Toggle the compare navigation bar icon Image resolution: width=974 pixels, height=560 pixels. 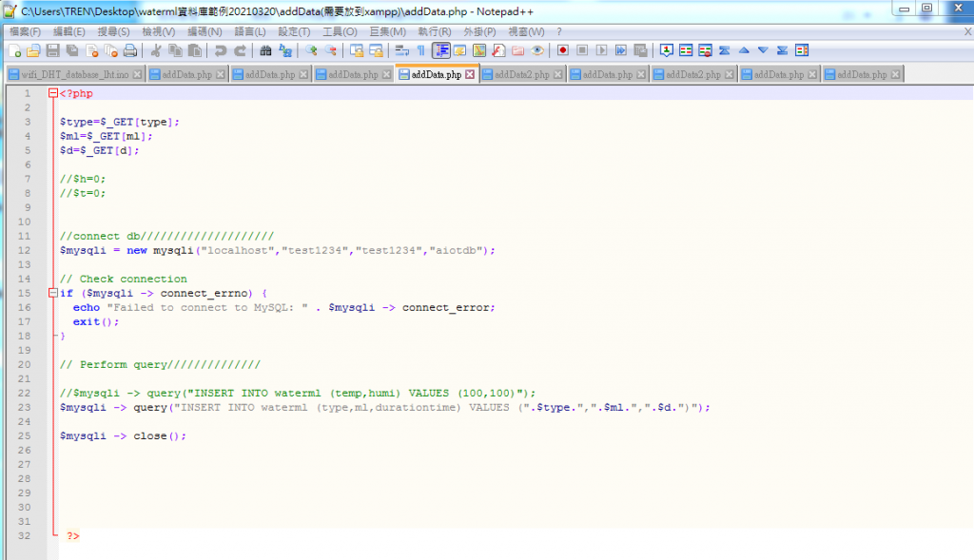click(x=802, y=51)
